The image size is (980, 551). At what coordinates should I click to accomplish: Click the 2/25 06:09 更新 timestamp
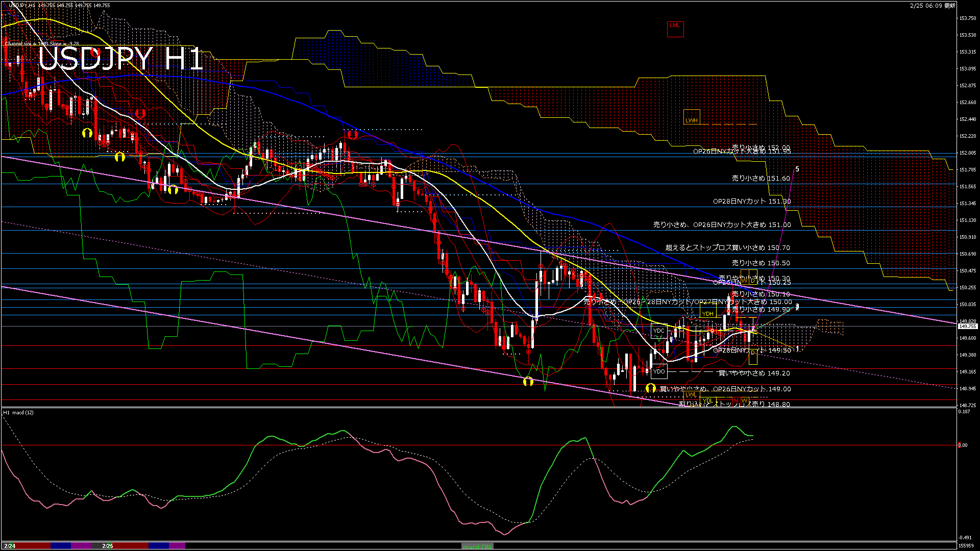click(x=933, y=6)
